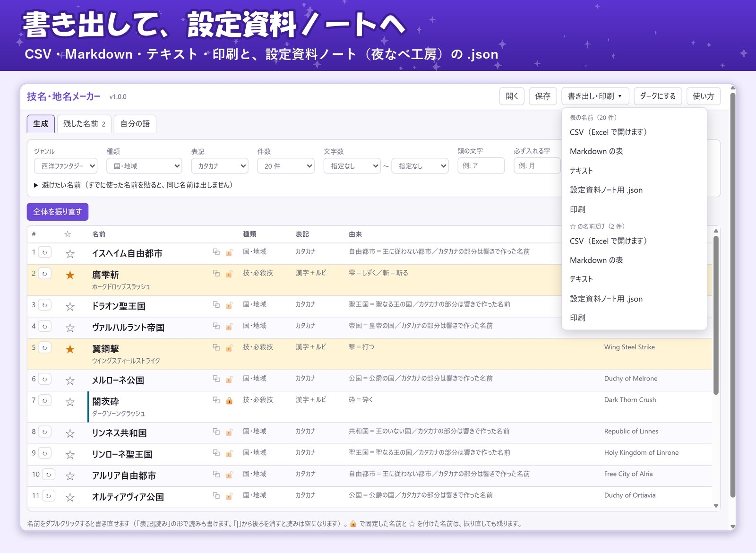Open the 種類 dropdown 国・地域
Image resolution: width=756 pixels, height=553 pixels.
pyautogui.click(x=144, y=166)
